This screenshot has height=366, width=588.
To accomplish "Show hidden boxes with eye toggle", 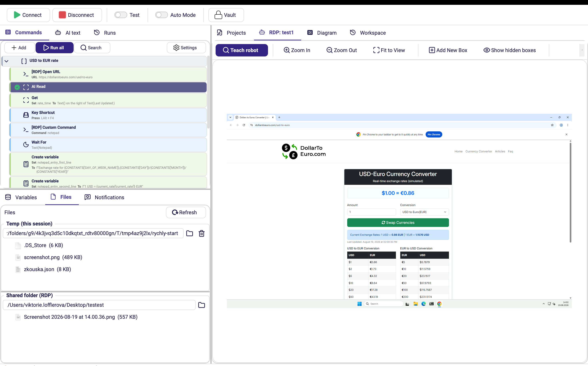I will click(510, 50).
